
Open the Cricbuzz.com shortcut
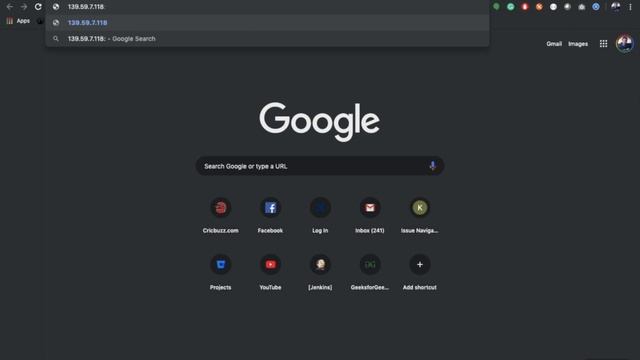point(220,216)
